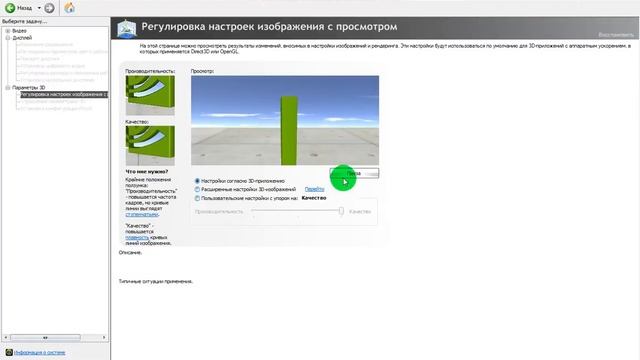Click the system information icon at bottom left
Image resolution: width=640 pixels, height=360 pixels.
pos(9,352)
